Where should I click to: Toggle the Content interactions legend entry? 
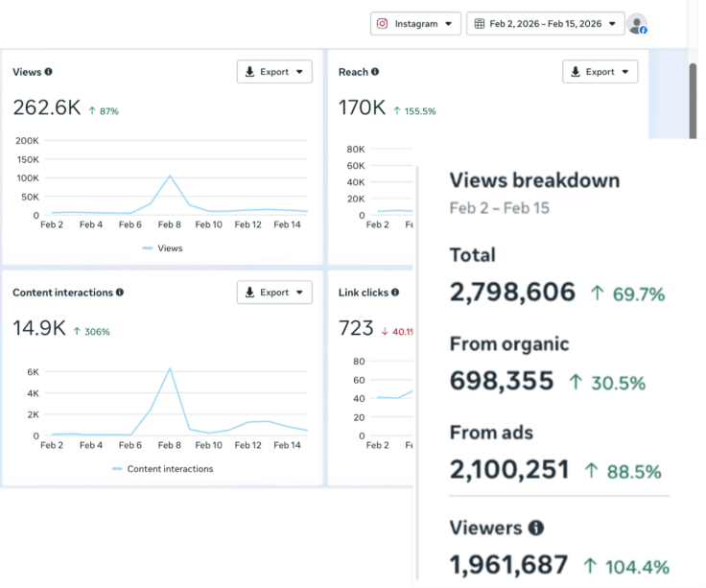click(x=162, y=469)
